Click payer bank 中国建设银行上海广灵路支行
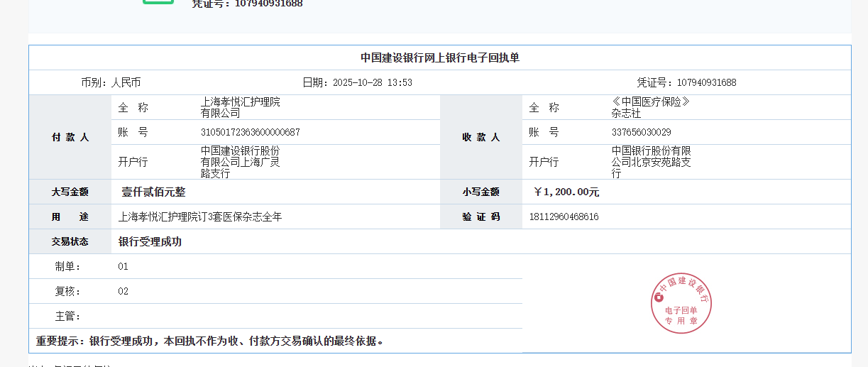 click(x=240, y=162)
